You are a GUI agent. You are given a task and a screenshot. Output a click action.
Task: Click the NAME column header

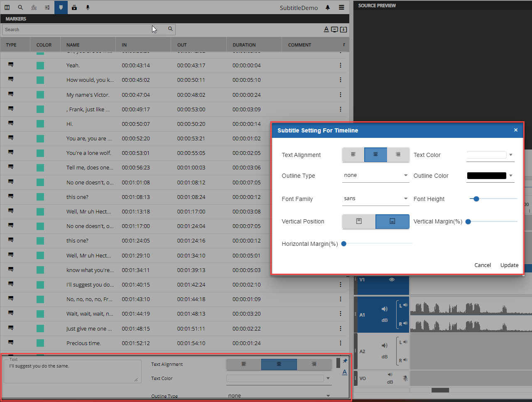point(73,45)
